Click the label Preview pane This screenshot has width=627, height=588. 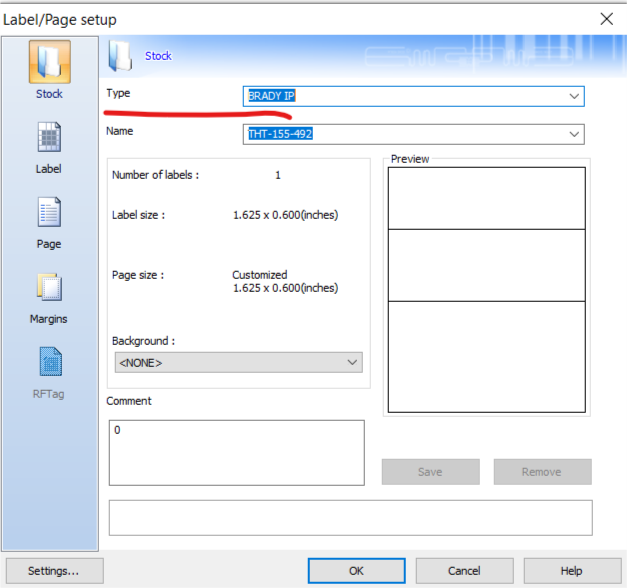point(487,290)
